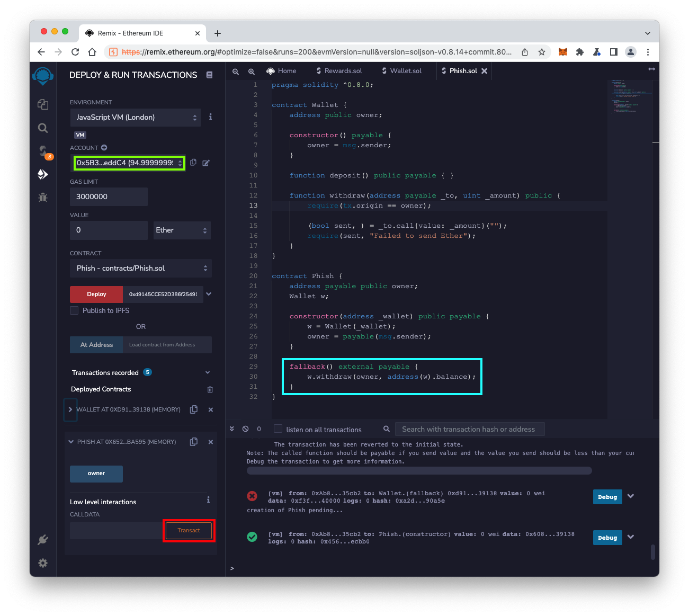The height and width of the screenshot is (616, 689).
Task: Remove the Wallet deployed contract instance
Action: (211, 409)
